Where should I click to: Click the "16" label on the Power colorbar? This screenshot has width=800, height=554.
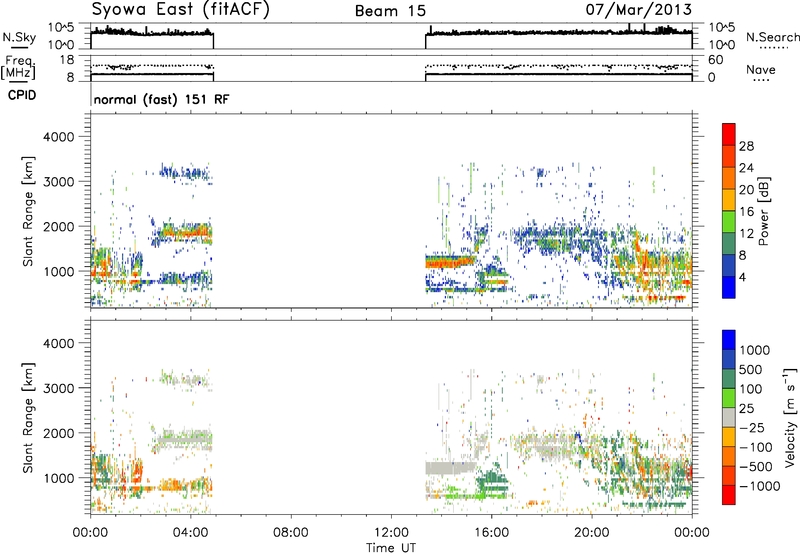pos(746,212)
